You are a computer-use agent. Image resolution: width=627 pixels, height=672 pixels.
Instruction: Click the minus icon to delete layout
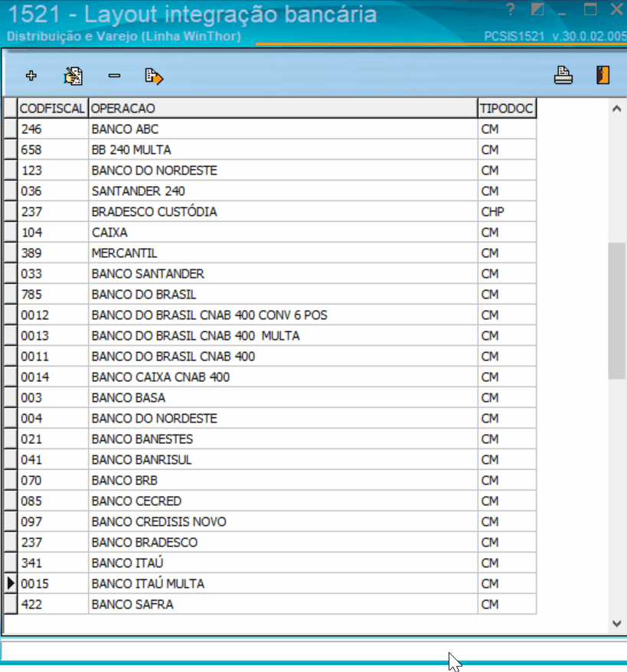[x=114, y=76]
